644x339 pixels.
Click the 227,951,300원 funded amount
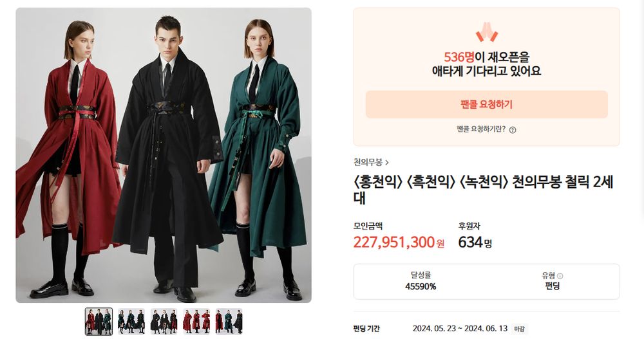(x=399, y=243)
